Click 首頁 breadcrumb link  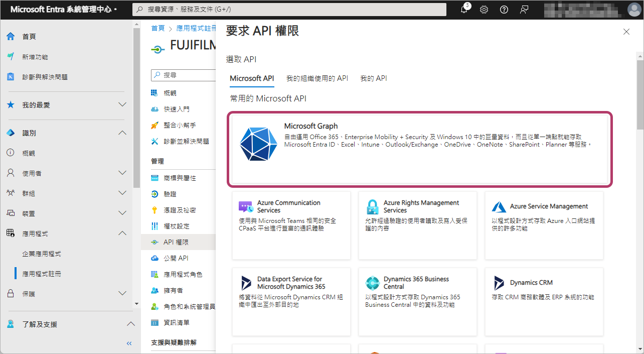coord(158,29)
